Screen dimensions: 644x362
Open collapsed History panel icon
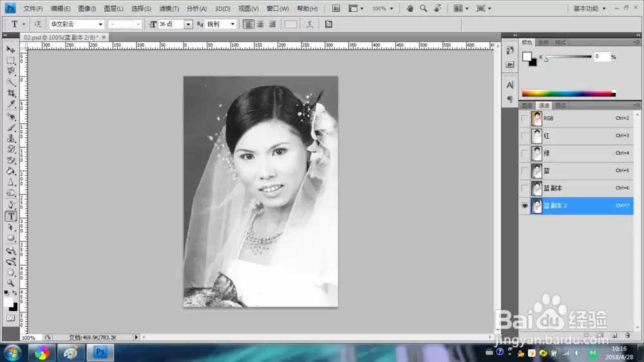tap(509, 50)
